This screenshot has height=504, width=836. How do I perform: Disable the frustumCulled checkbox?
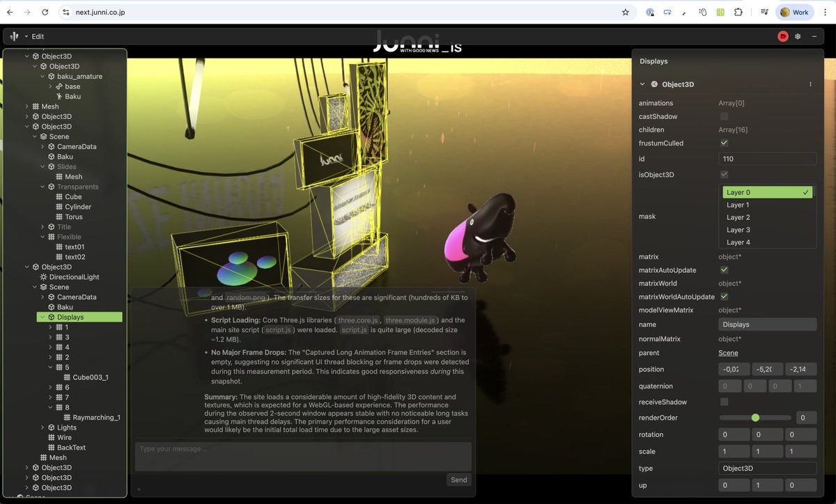[x=723, y=143]
